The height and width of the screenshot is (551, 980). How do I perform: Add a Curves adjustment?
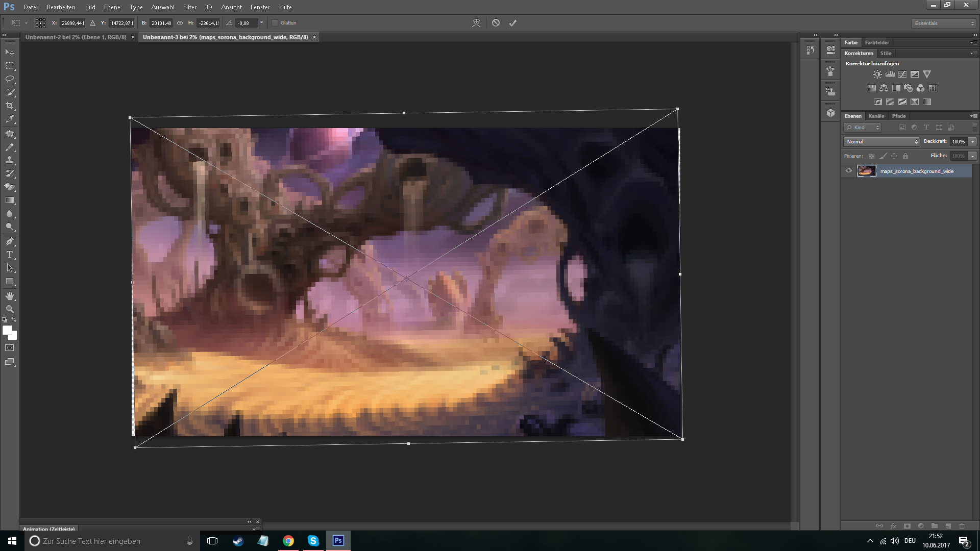(902, 74)
